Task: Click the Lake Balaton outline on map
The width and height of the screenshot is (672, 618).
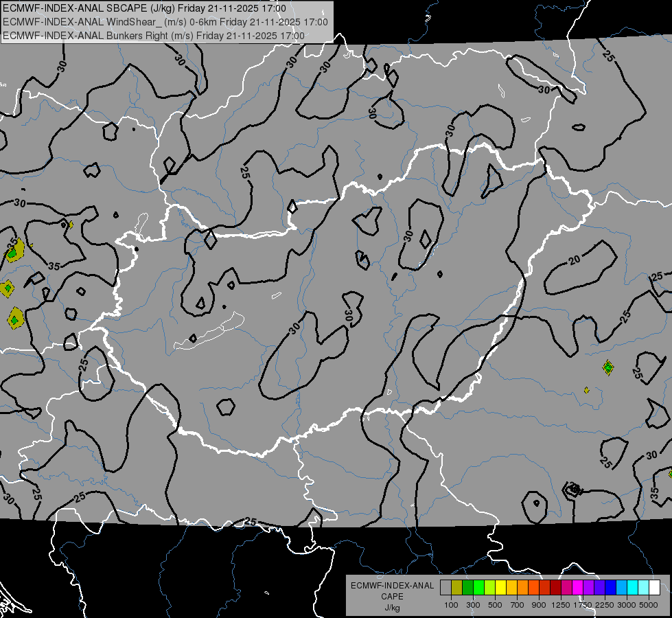Action: (x=209, y=331)
